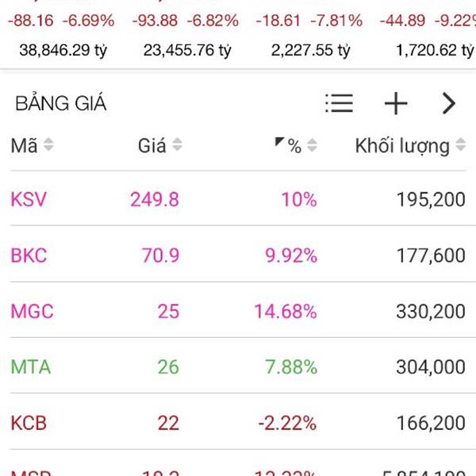Click the Khối lượng column header label
The image size is (476, 476).
401,146
